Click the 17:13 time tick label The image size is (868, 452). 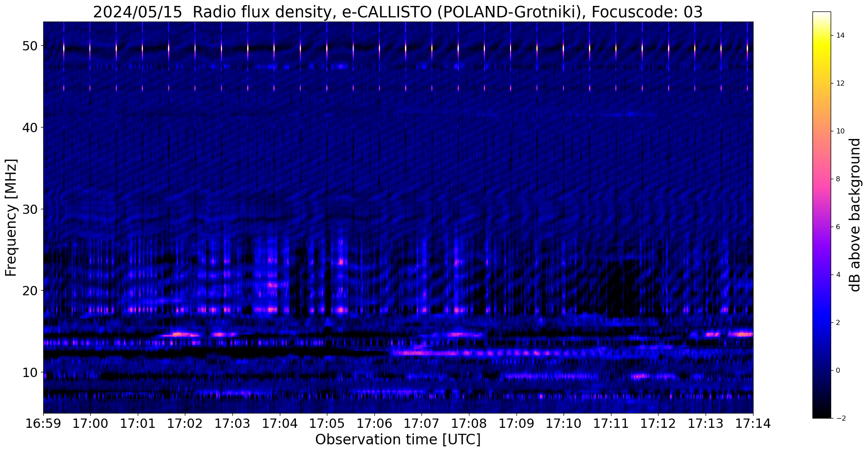pyautogui.click(x=706, y=423)
